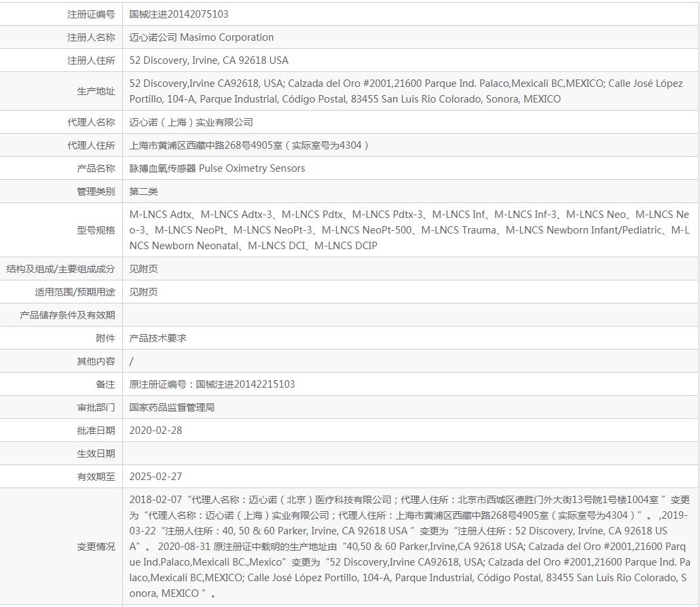Click the 生效日期 label
700x607 pixels.
96,454
